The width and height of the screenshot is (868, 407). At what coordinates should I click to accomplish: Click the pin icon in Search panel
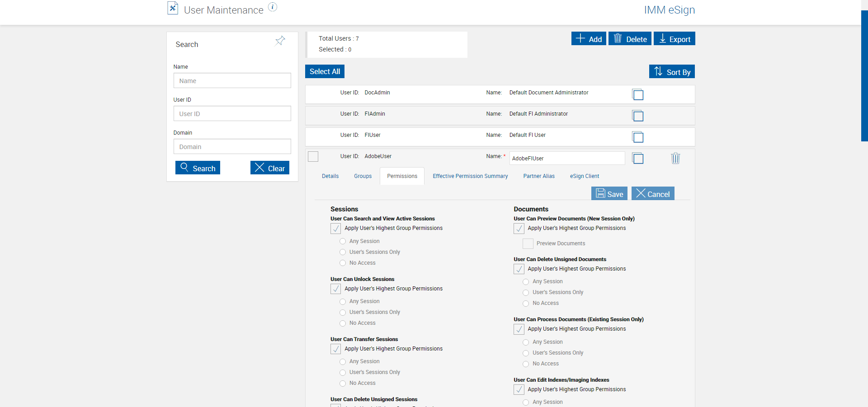(280, 41)
